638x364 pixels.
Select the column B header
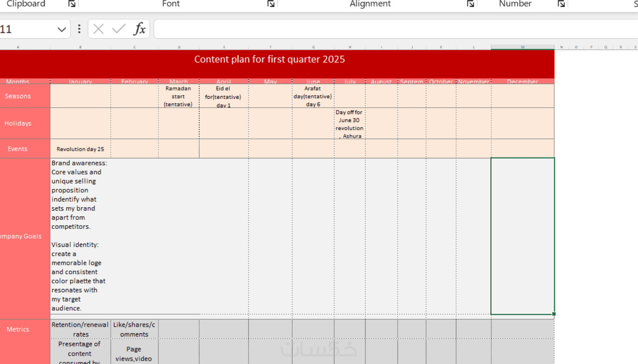click(x=80, y=47)
